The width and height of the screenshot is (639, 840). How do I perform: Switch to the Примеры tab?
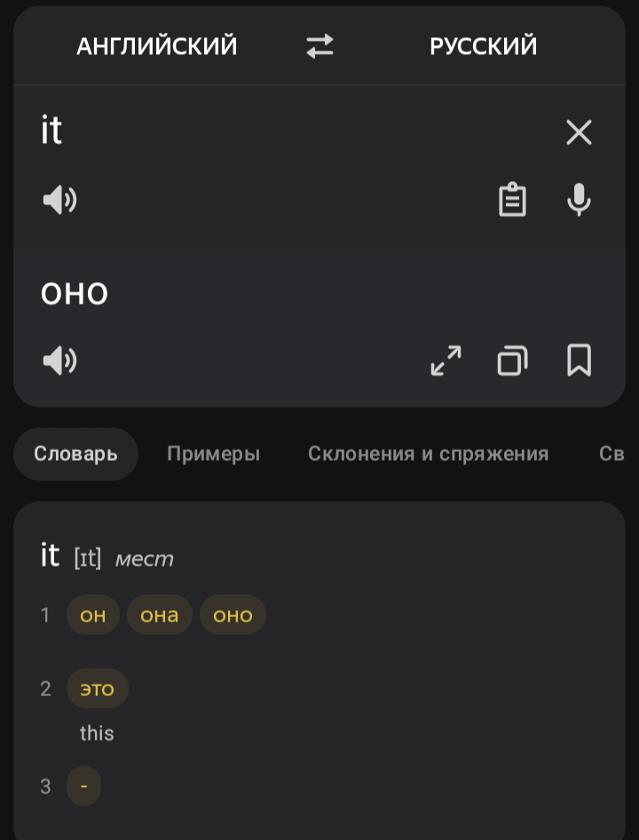213,454
